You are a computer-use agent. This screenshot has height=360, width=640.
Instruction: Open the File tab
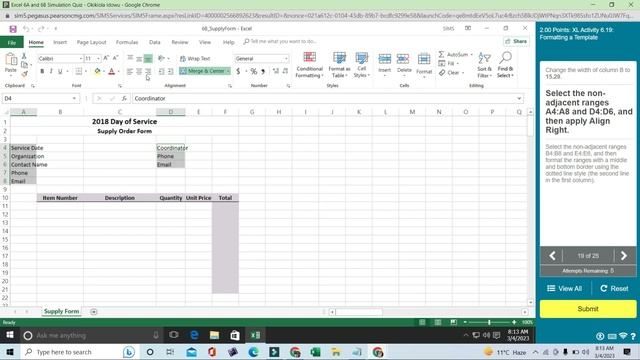[x=11, y=42]
